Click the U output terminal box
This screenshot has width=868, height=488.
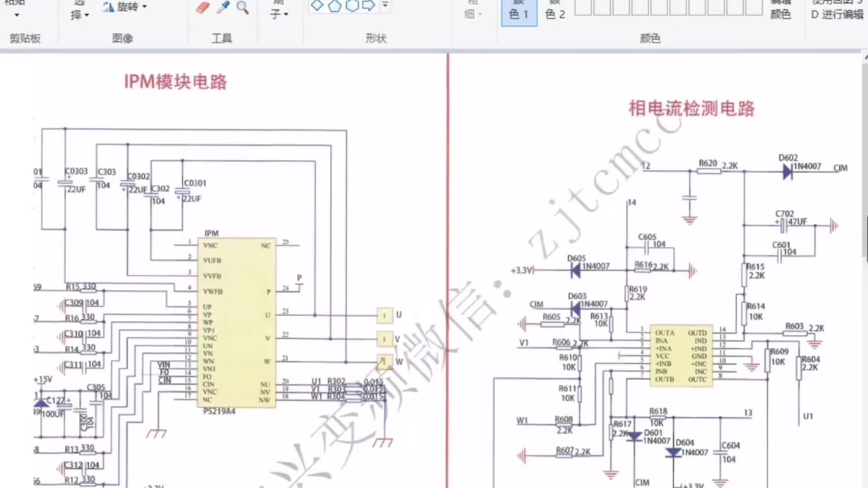[x=385, y=315]
